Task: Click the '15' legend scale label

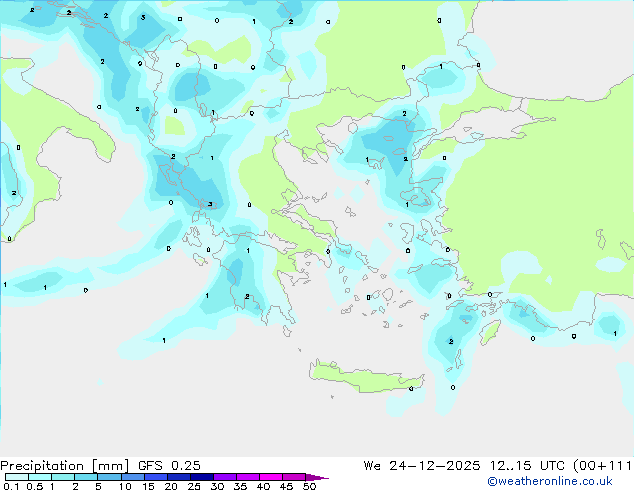Action: coord(148,486)
